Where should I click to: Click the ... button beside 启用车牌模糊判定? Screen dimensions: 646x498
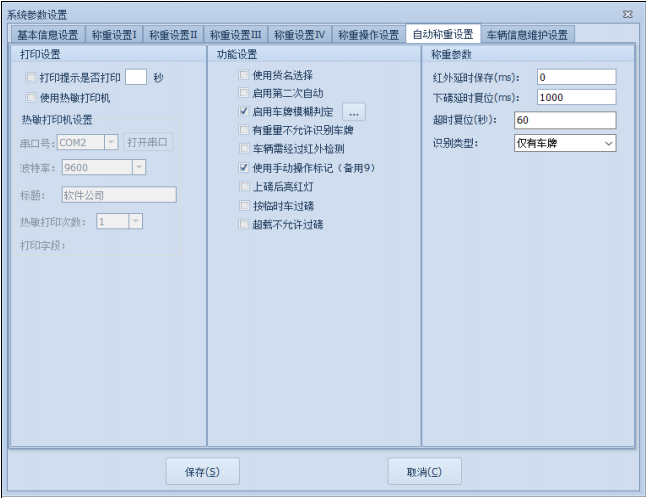tap(354, 112)
